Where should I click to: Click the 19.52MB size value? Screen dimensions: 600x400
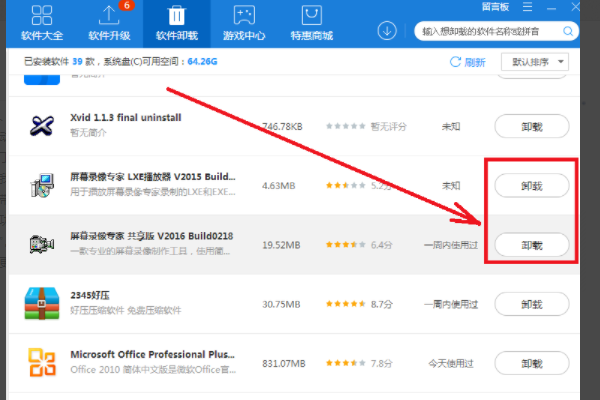pos(281,245)
